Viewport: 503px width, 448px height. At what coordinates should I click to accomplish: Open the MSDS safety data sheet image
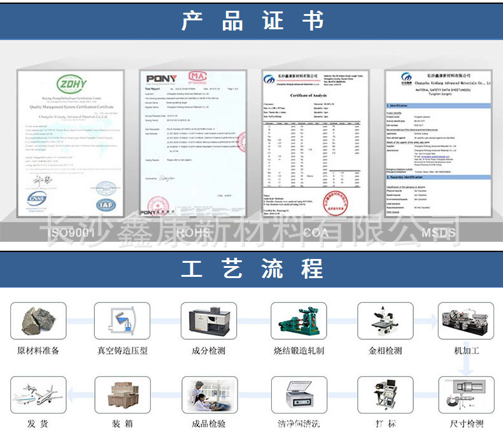[x=438, y=143]
